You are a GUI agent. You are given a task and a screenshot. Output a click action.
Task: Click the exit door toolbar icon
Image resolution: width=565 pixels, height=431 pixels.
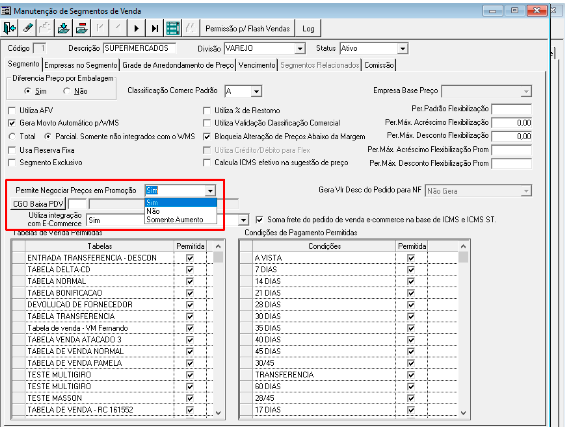click(9, 28)
